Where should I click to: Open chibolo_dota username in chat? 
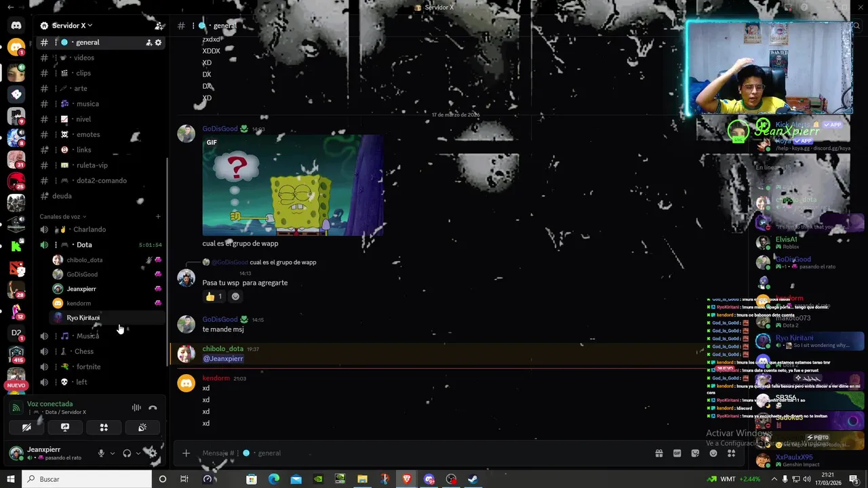pos(222,349)
